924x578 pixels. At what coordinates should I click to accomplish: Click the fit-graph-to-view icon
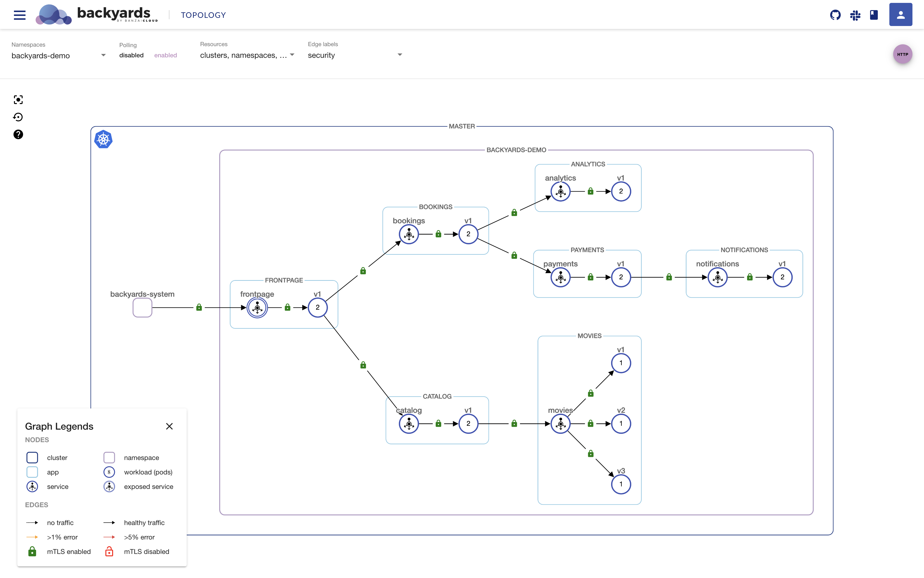click(x=18, y=100)
